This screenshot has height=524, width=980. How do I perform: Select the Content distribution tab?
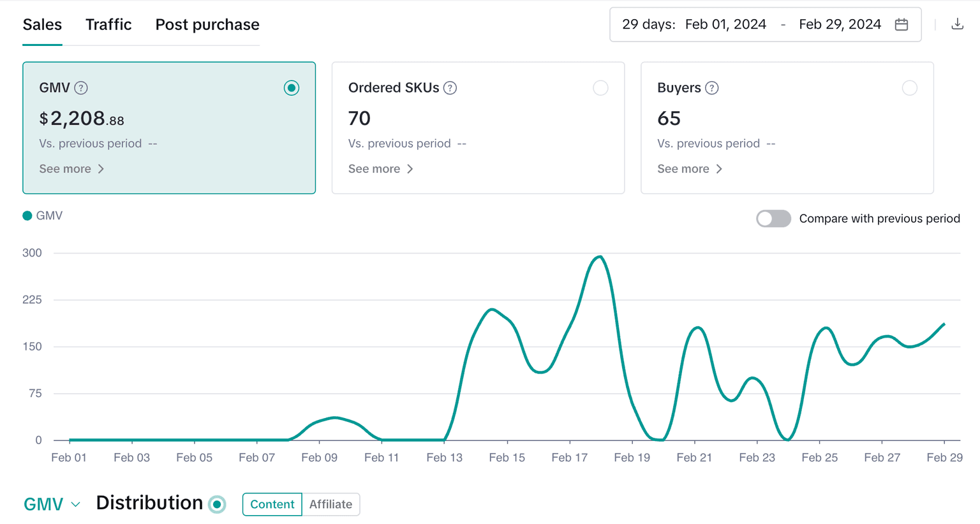pyautogui.click(x=272, y=504)
